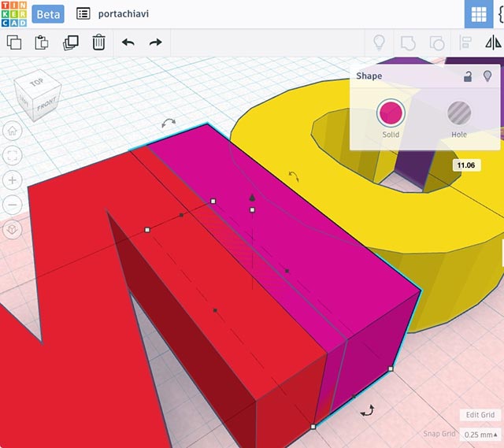Toggle the shape lock icon
The width and height of the screenshot is (504, 448).
468,76
